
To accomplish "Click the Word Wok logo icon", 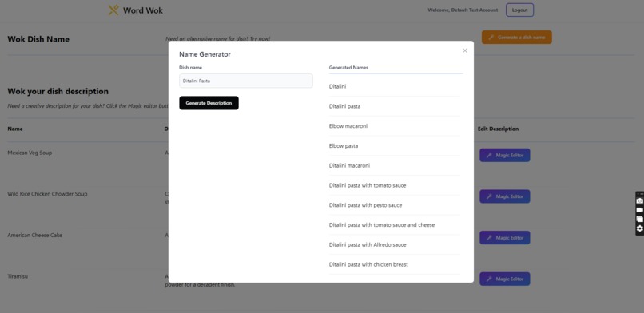I will [x=113, y=10].
